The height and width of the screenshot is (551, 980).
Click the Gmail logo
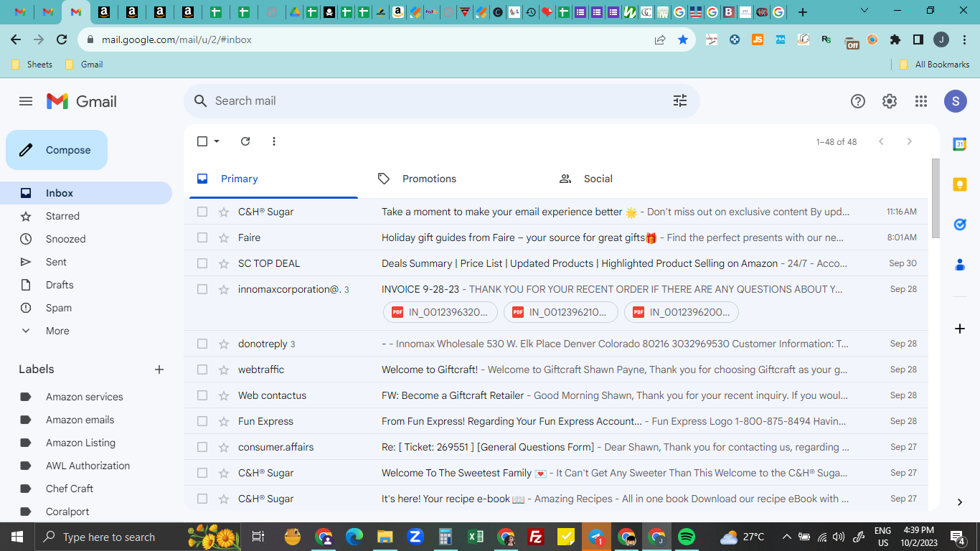[82, 101]
